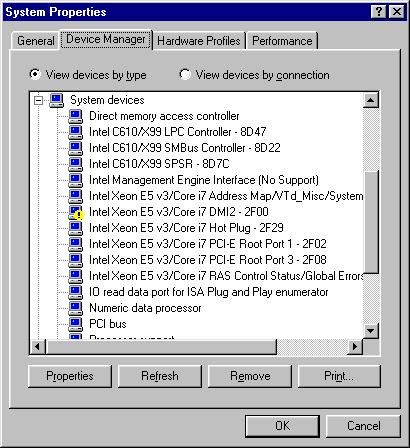
Task: Click icon beside PCI-E Root Port 3 - 2F08
Action: tap(75, 260)
